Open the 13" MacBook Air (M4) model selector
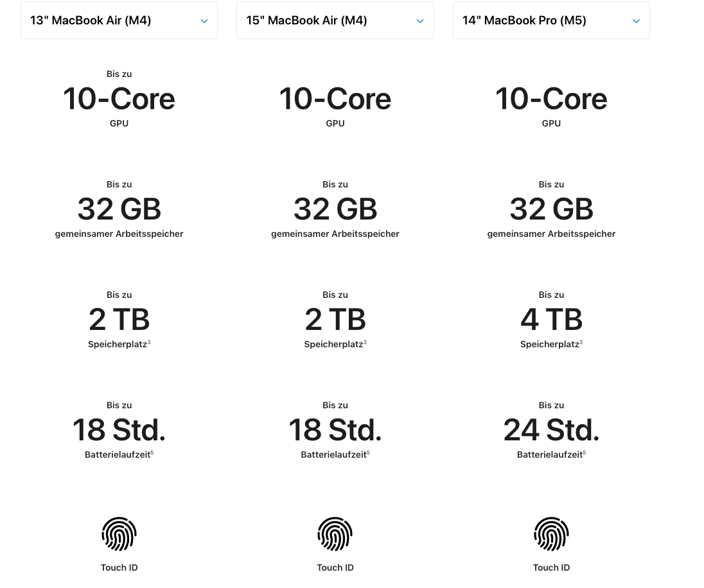The height and width of the screenshot is (588, 704). 119,20
